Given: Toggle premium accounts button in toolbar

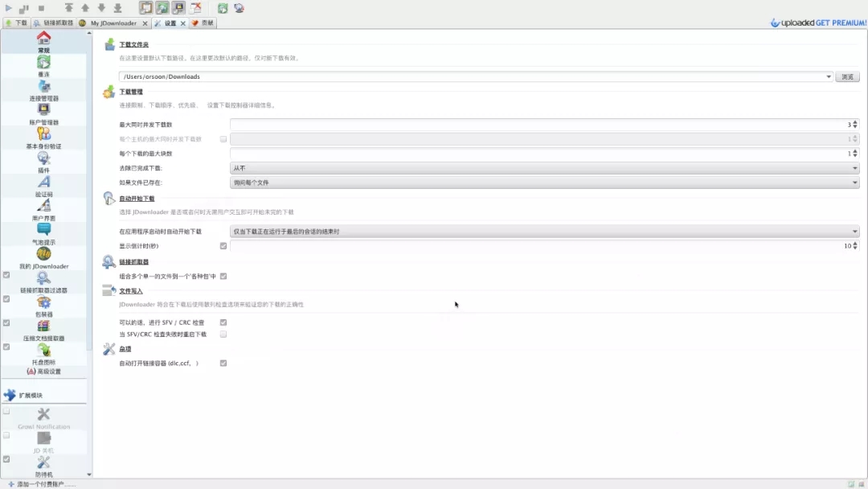Looking at the screenshot, I should coord(178,8).
